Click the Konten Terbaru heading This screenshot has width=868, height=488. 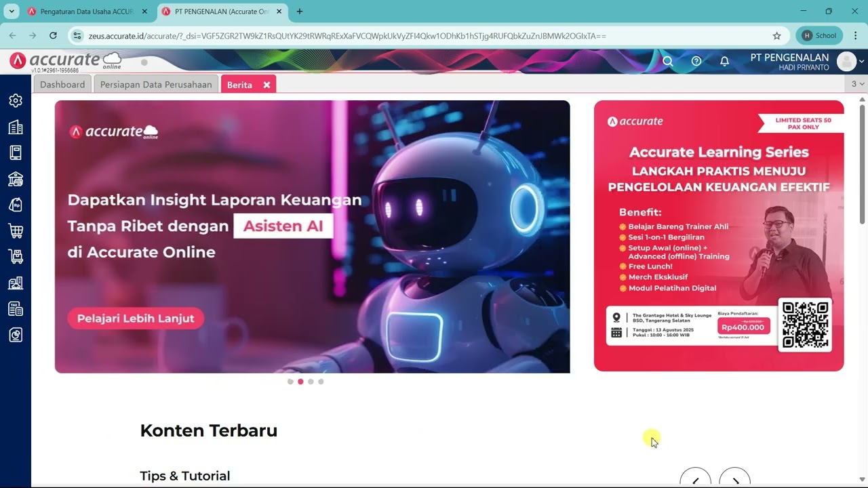[x=209, y=431]
